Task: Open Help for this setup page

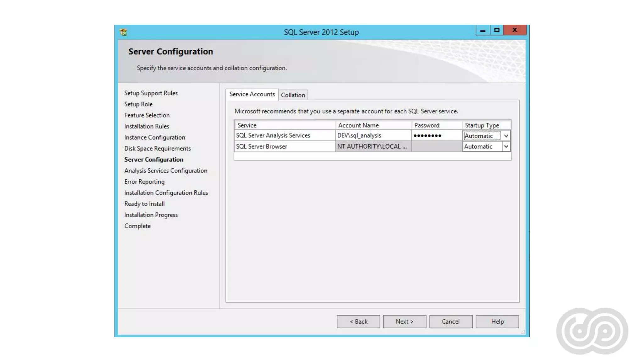Action: click(497, 321)
